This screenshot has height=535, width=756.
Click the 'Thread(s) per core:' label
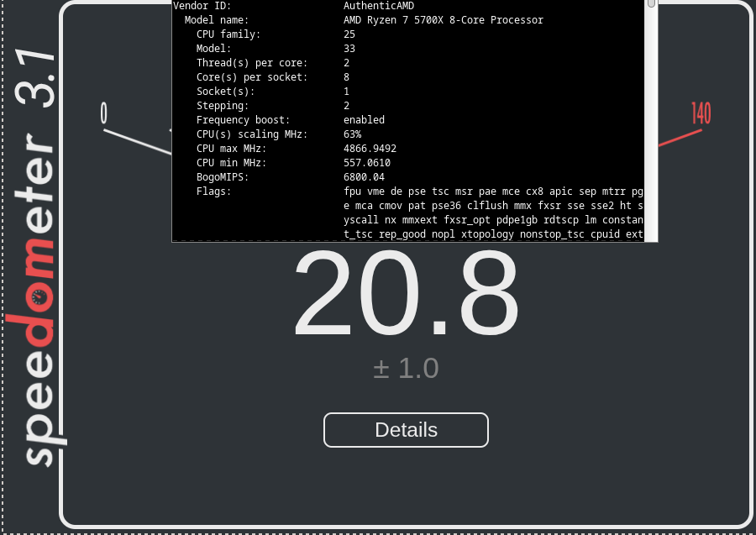coord(252,63)
